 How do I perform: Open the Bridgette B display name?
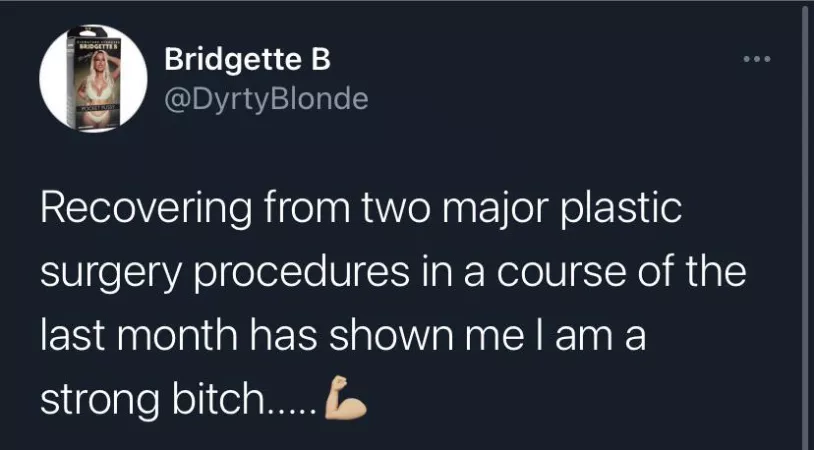coord(246,62)
